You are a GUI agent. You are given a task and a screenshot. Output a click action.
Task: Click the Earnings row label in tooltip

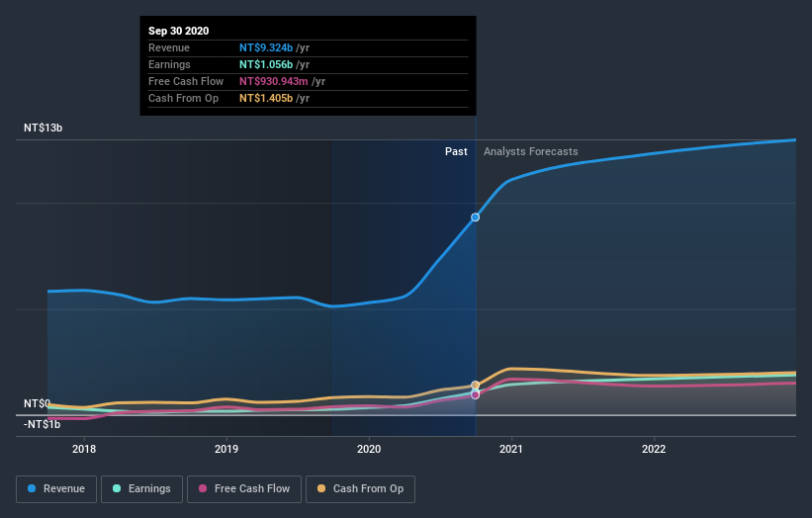[169, 64]
